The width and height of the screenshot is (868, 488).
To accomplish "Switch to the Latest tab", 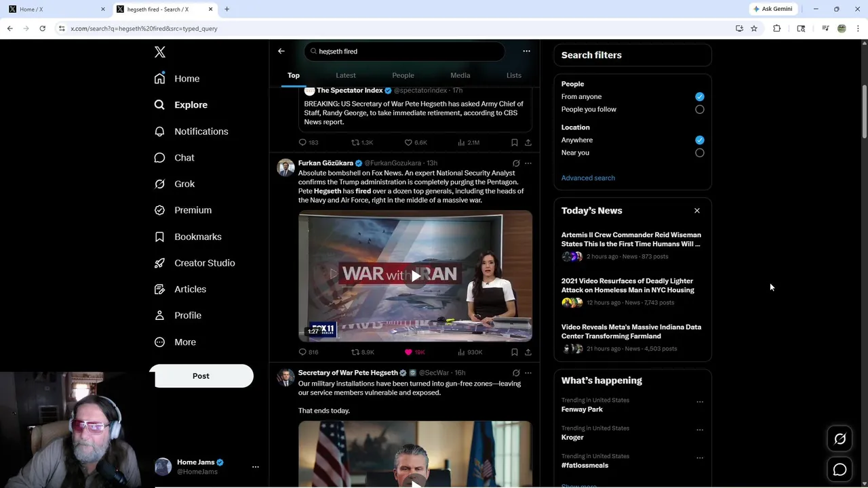I will [346, 75].
